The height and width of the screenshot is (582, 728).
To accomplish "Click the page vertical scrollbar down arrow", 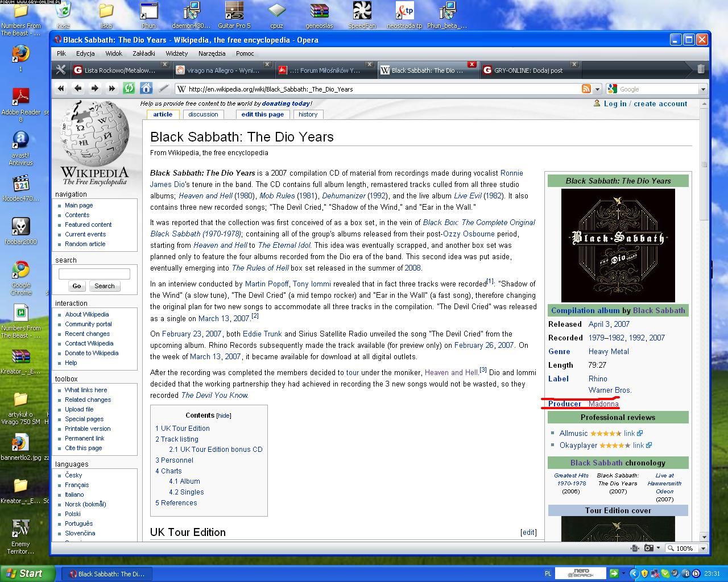I will pyautogui.click(x=704, y=537).
